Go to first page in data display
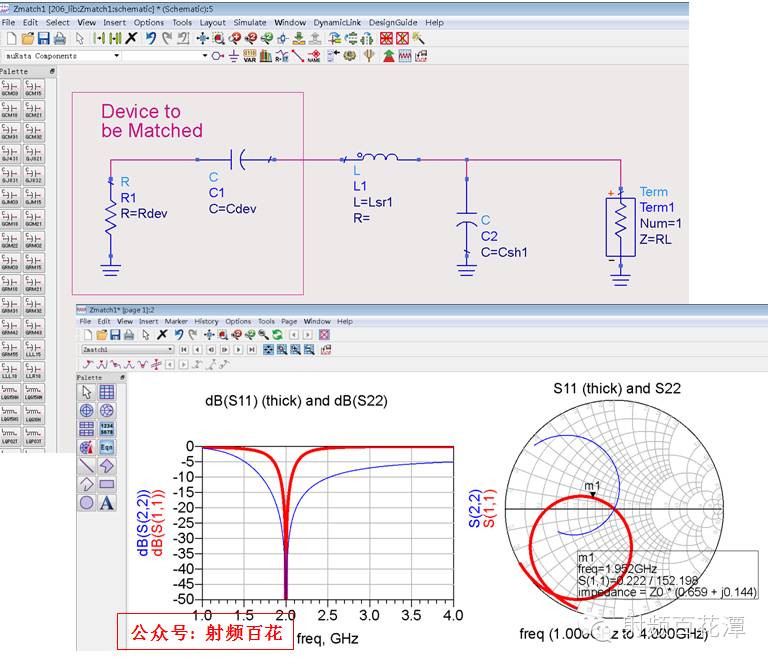This screenshot has height=665, width=768. (184, 349)
